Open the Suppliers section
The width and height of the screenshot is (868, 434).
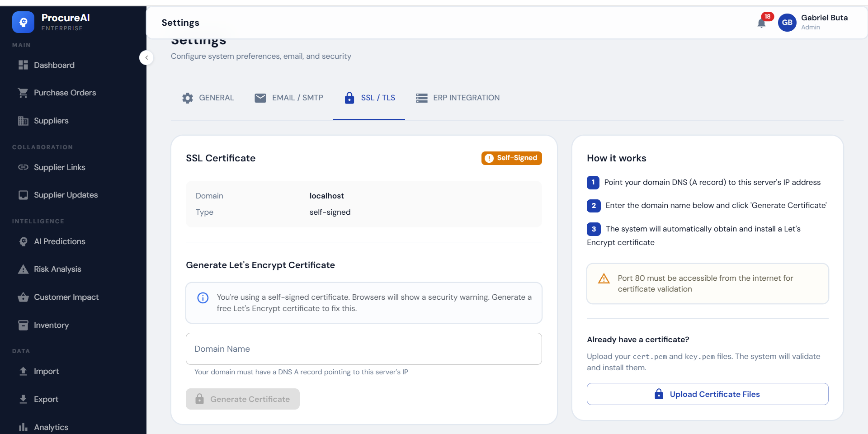pos(50,121)
